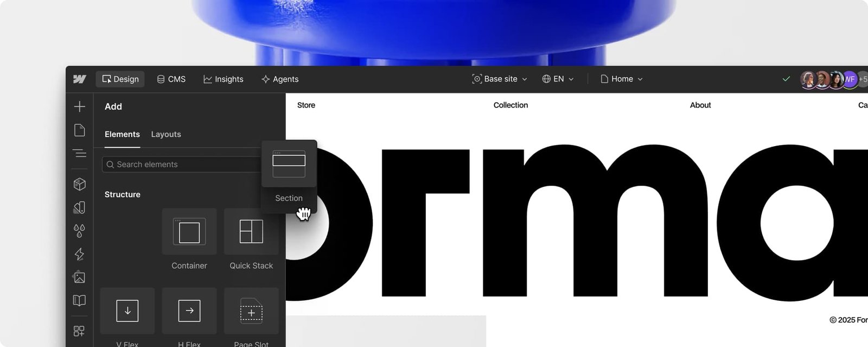Open the Insights mode
This screenshot has height=347, width=868.
[224, 79]
